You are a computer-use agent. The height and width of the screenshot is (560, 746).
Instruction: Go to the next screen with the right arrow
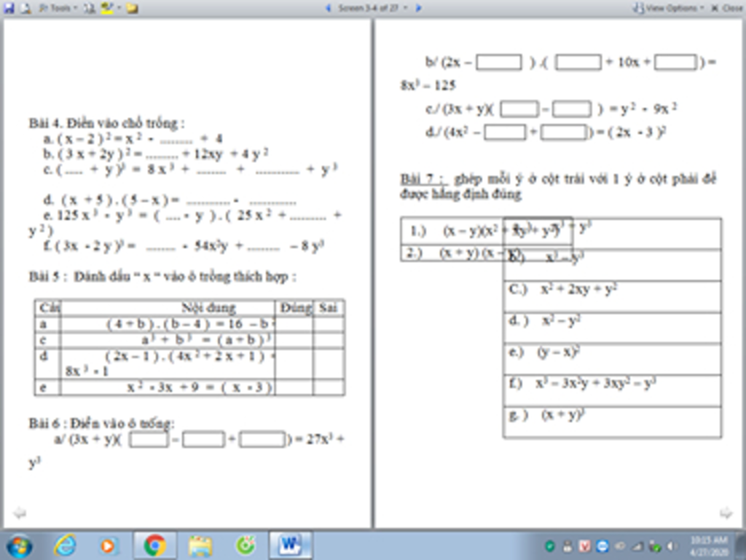point(419,8)
